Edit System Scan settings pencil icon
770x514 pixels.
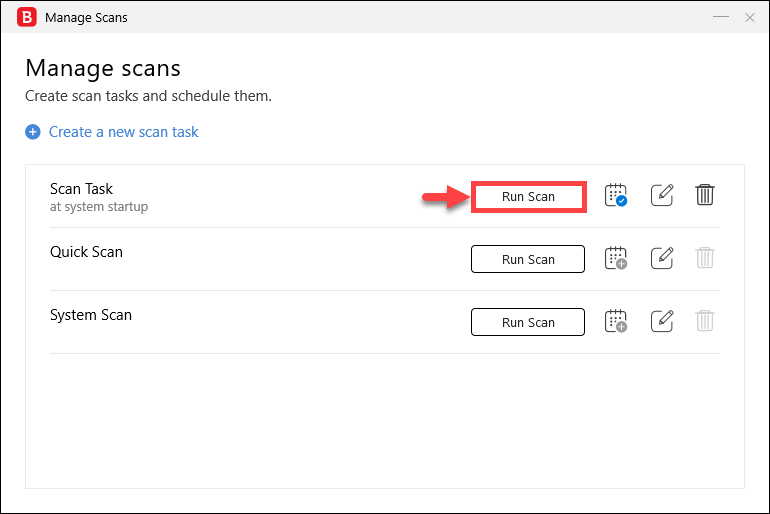click(661, 321)
